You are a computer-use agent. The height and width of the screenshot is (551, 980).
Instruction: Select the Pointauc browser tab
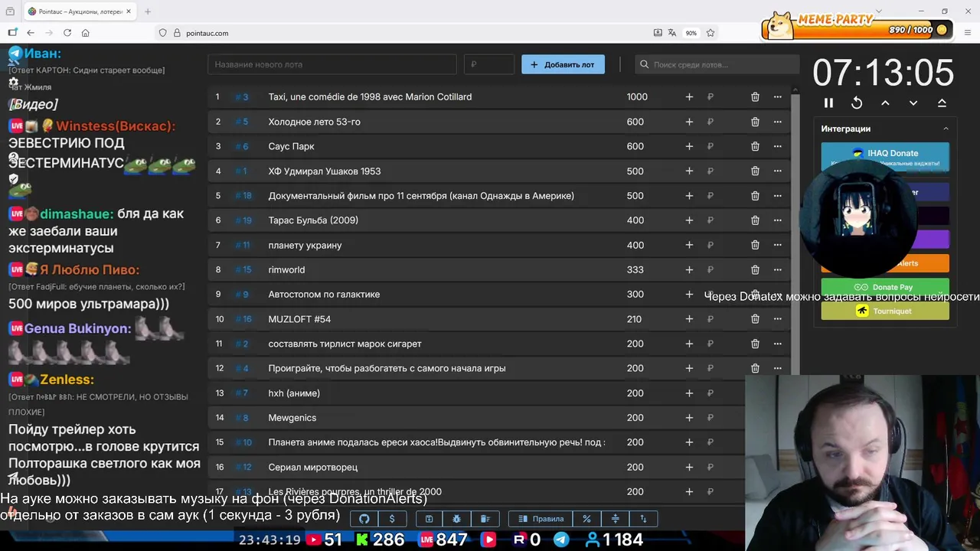point(78,11)
